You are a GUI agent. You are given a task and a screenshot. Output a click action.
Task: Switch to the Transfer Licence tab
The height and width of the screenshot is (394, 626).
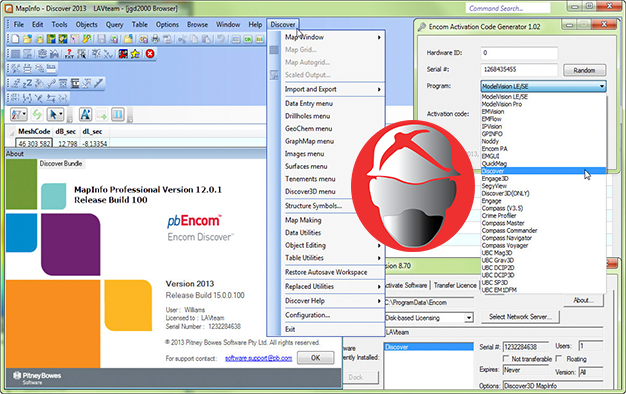[x=455, y=285]
